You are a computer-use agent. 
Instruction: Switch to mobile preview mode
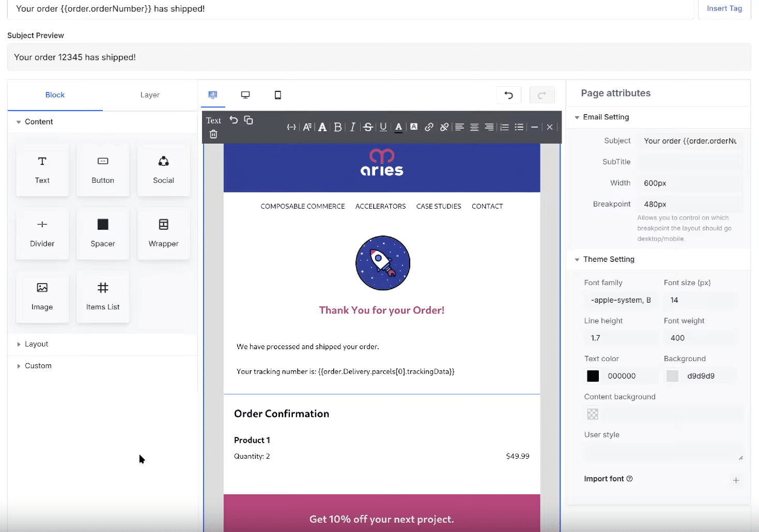(x=277, y=95)
